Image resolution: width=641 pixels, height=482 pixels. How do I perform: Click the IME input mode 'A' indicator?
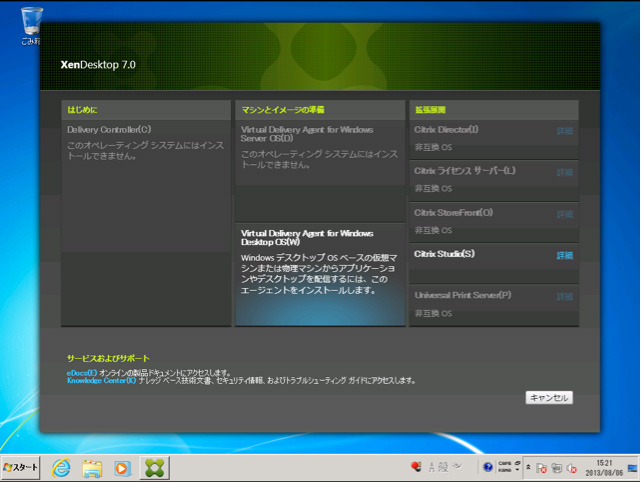[x=431, y=466]
